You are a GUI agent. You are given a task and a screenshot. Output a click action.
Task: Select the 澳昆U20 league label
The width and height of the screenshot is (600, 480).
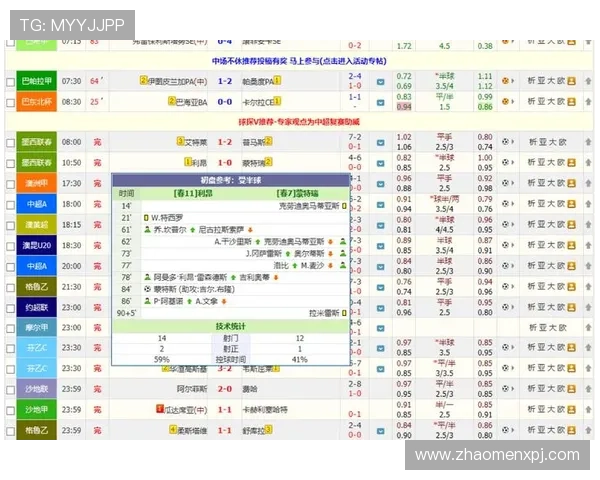point(37,245)
